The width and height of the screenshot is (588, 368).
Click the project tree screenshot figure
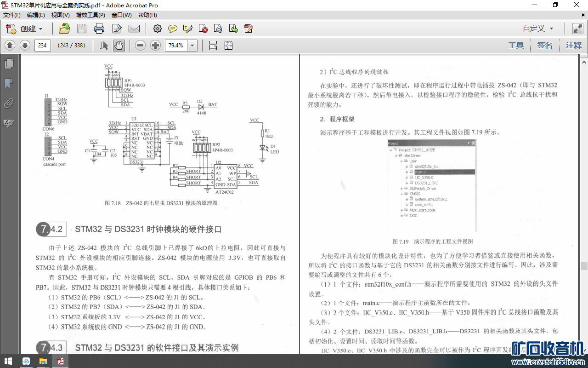(x=432, y=185)
